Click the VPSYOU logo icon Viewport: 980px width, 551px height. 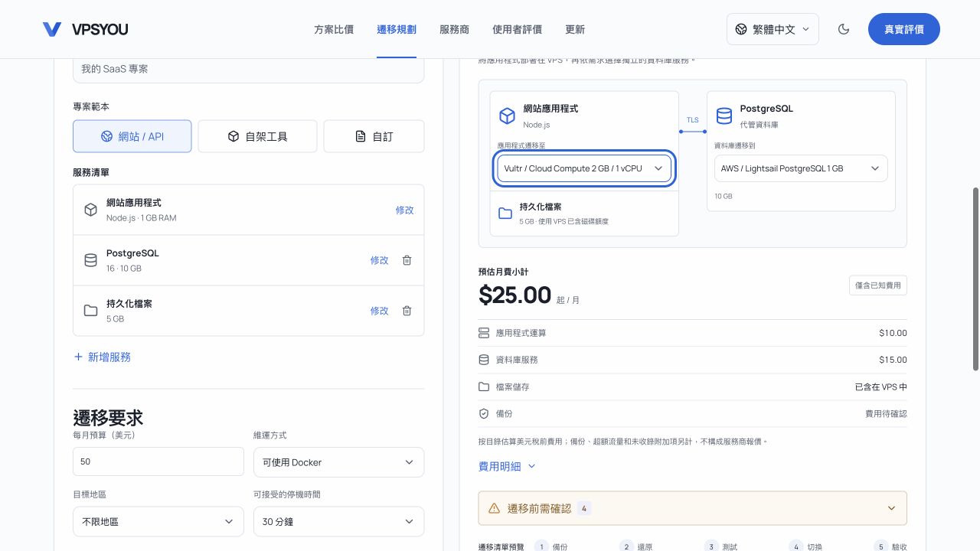(52, 29)
